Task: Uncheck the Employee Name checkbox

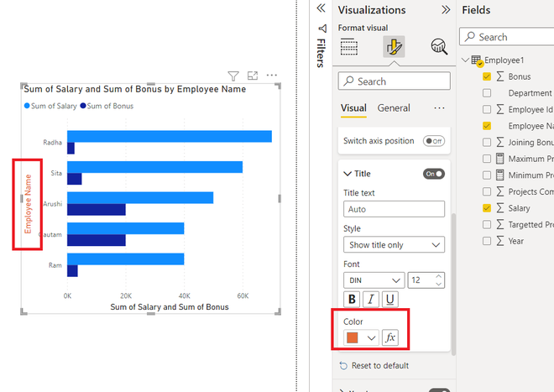Action: [x=487, y=126]
